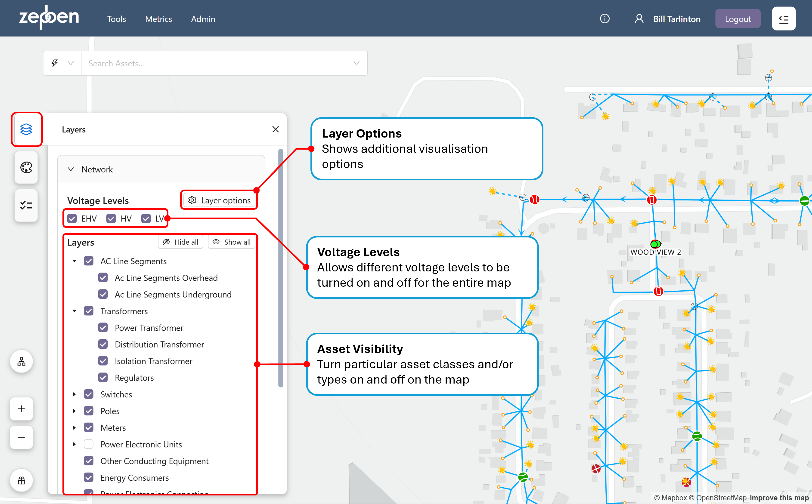Expand Meters tree
Image resolution: width=812 pixels, height=504 pixels.
coord(74,428)
